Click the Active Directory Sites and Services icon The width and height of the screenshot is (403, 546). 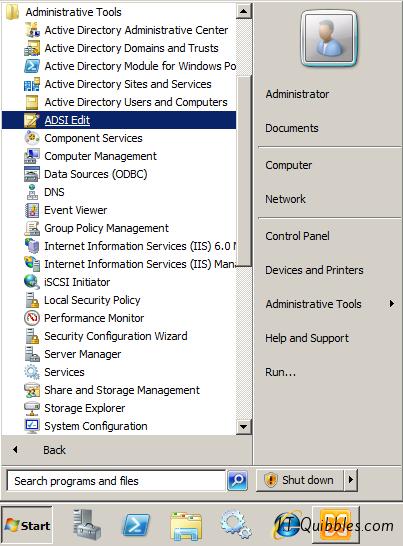pyautogui.click(x=32, y=84)
